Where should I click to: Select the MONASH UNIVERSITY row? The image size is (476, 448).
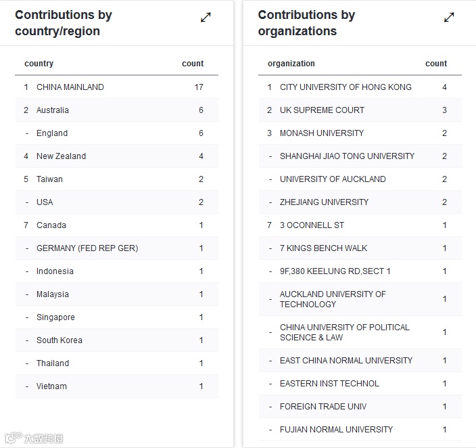pos(322,133)
